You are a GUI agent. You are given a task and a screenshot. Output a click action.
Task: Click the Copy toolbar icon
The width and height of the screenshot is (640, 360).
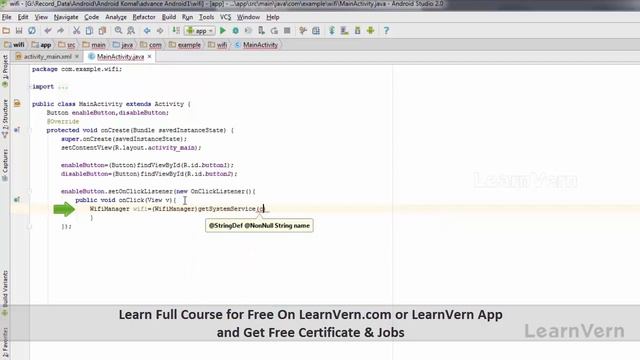(89, 31)
